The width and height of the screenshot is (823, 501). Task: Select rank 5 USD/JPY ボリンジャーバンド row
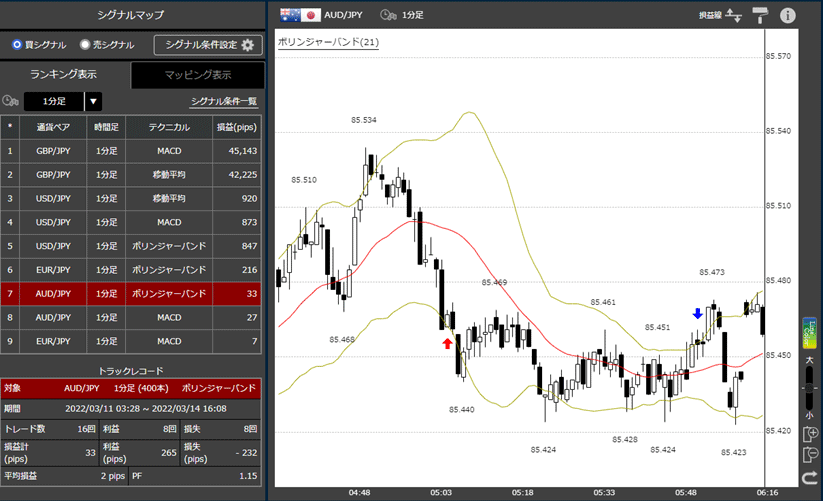tap(132, 246)
